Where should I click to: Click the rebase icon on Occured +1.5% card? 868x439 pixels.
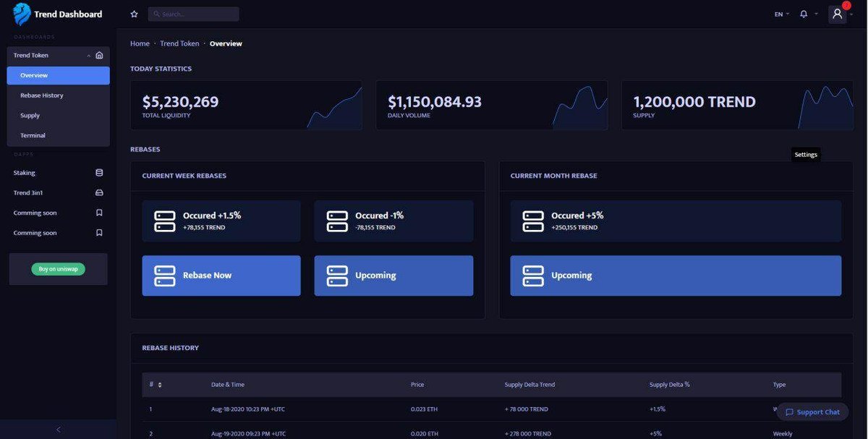[x=164, y=220]
